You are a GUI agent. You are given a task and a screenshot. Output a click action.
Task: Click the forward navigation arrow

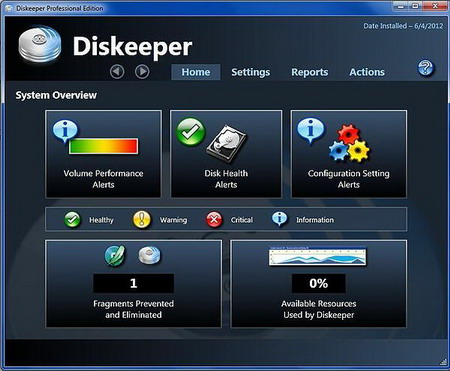(x=142, y=72)
